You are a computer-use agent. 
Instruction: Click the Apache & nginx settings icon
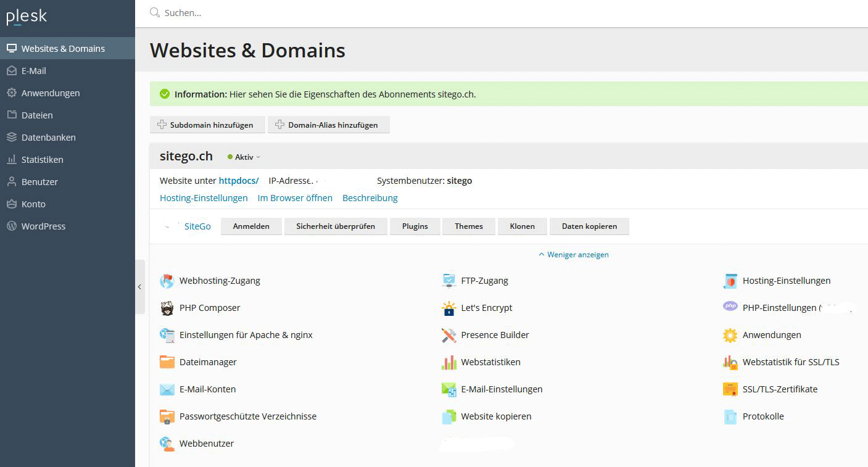167,335
